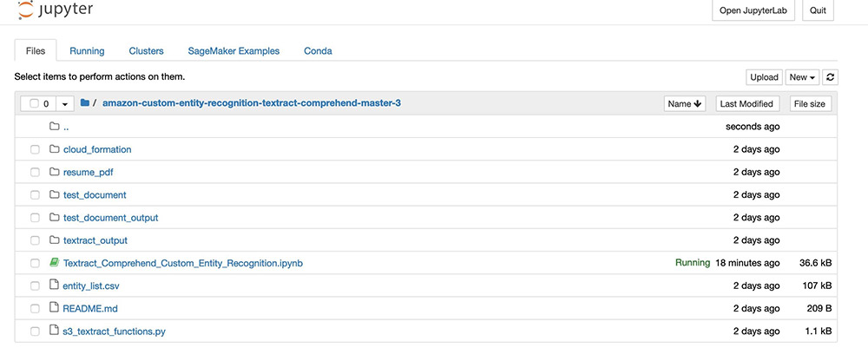This screenshot has width=868, height=348.
Task: Click the Open JupyterLab button
Action: (753, 10)
